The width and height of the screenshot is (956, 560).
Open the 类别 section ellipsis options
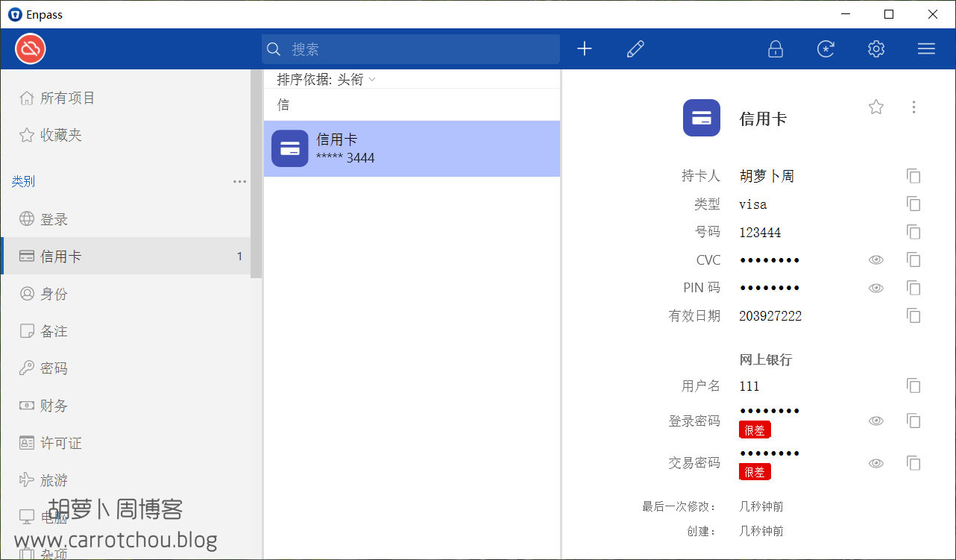pos(239,181)
